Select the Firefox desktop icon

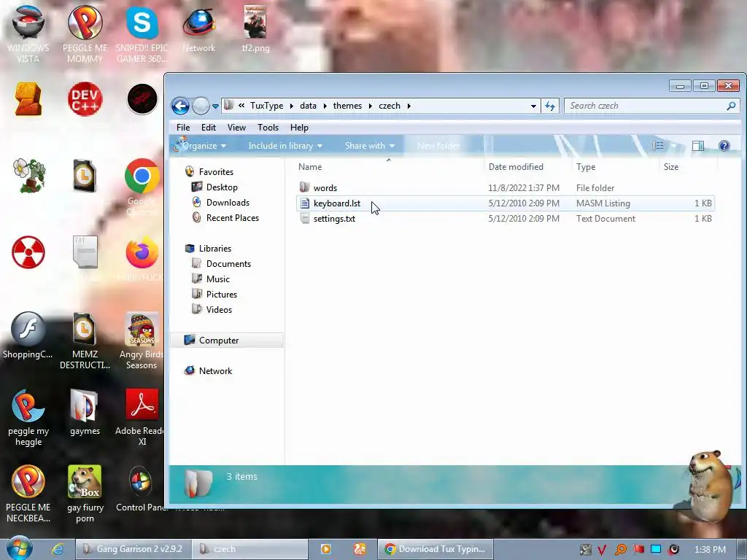pyautogui.click(x=142, y=259)
